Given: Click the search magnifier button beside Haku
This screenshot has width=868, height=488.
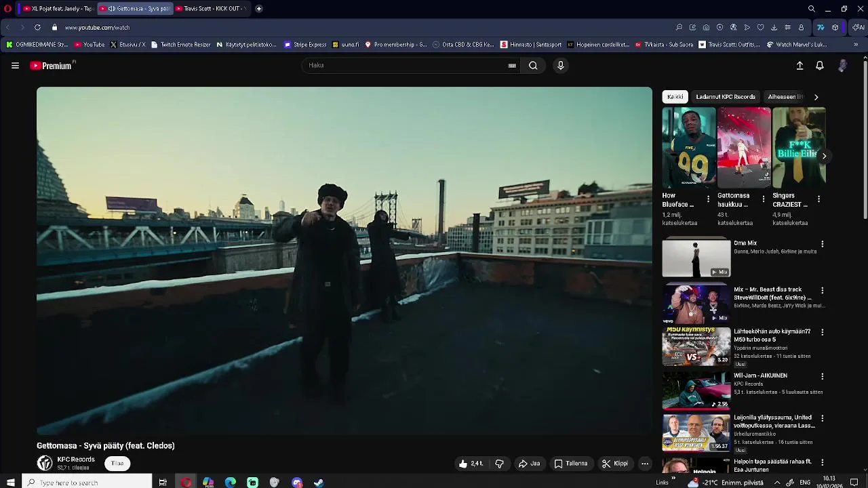Looking at the screenshot, I should (533, 66).
